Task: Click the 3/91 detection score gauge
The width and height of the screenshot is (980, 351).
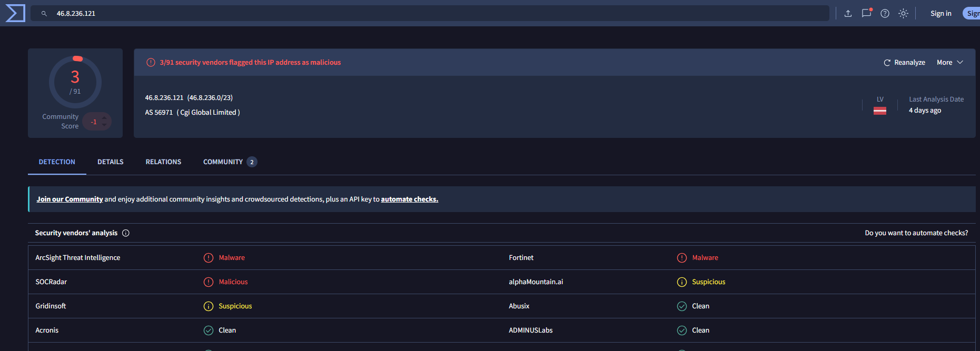Action: (x=75, y=82)
